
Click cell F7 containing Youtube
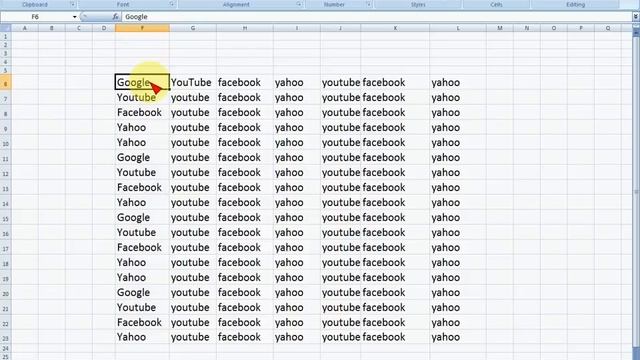(142, 97)
